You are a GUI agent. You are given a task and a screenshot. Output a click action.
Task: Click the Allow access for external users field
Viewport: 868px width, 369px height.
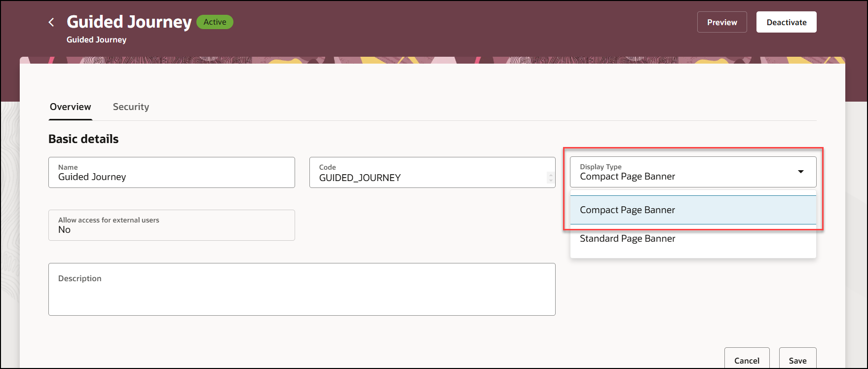pyautogui.click(x=172, y=225)
